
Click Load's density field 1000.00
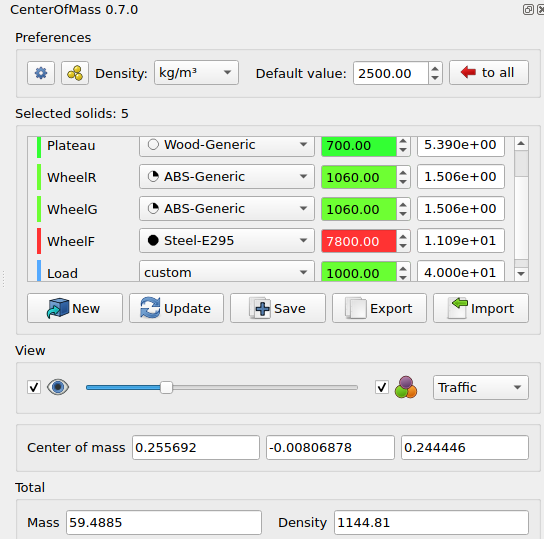[x=358, y=272]
